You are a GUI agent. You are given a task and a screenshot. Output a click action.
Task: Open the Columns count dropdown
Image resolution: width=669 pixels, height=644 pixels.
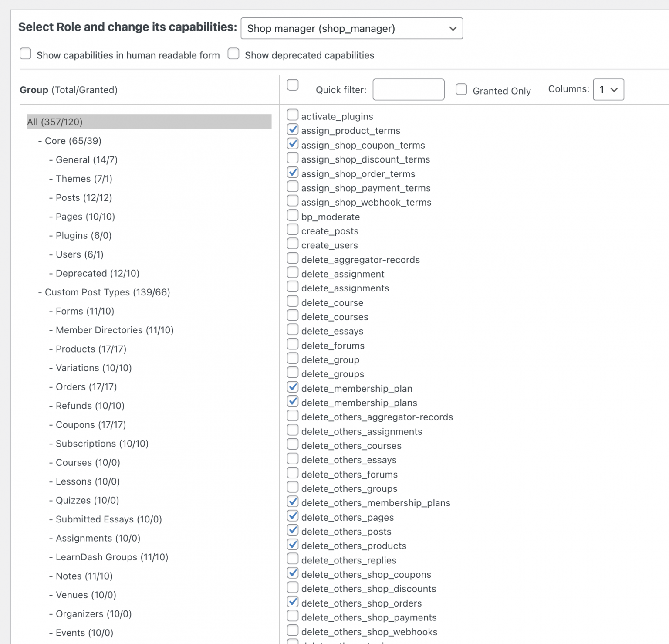coord(608,89)
